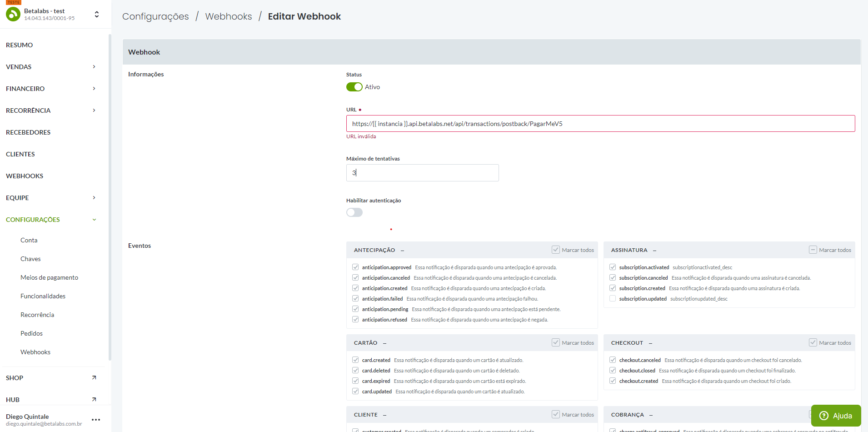Toggle the Habilitar autenticação switch
The height and width of the screenshot is (432, 868).
[x=354, y=212]
